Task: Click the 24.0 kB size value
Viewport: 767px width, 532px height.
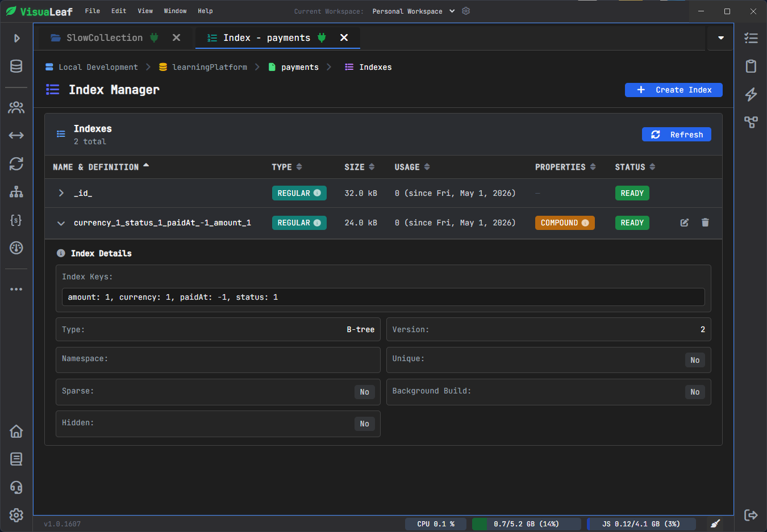Action: (x=361, y=223)
